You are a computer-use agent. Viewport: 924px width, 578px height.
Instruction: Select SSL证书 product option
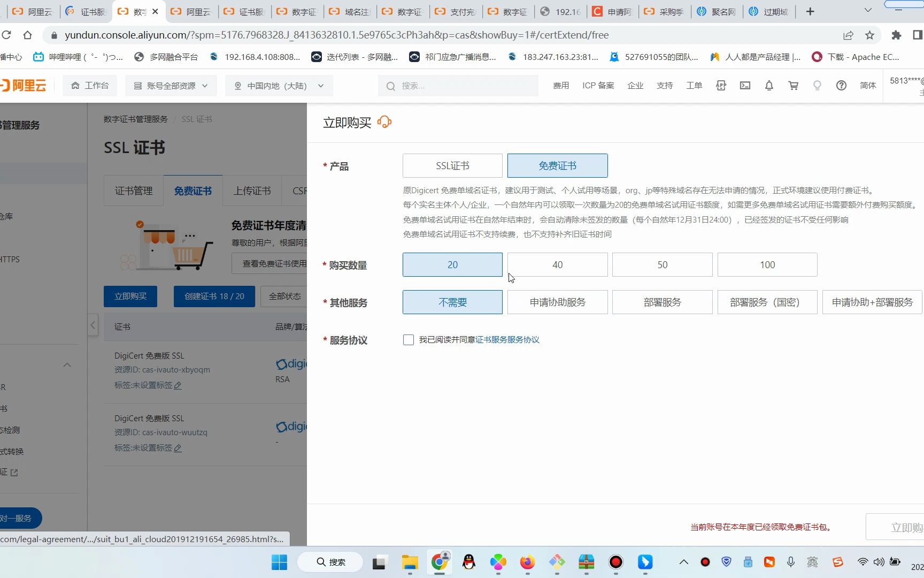point(452,166)
